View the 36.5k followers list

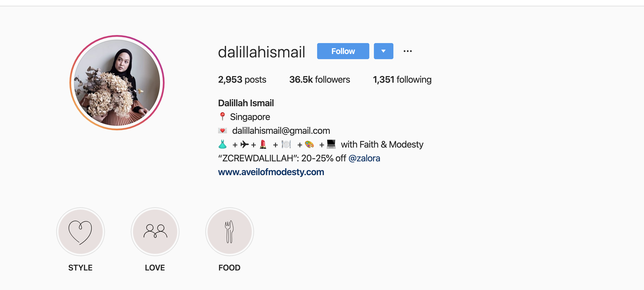(319, 80)
